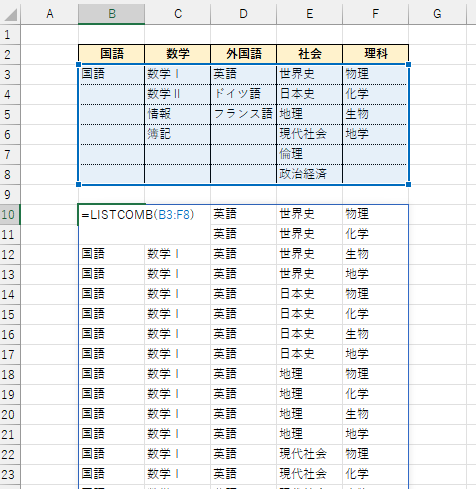The height and width of the screenshot is (489, 476).
Task: Click cell F12 containing 生物
Action: 376,254
